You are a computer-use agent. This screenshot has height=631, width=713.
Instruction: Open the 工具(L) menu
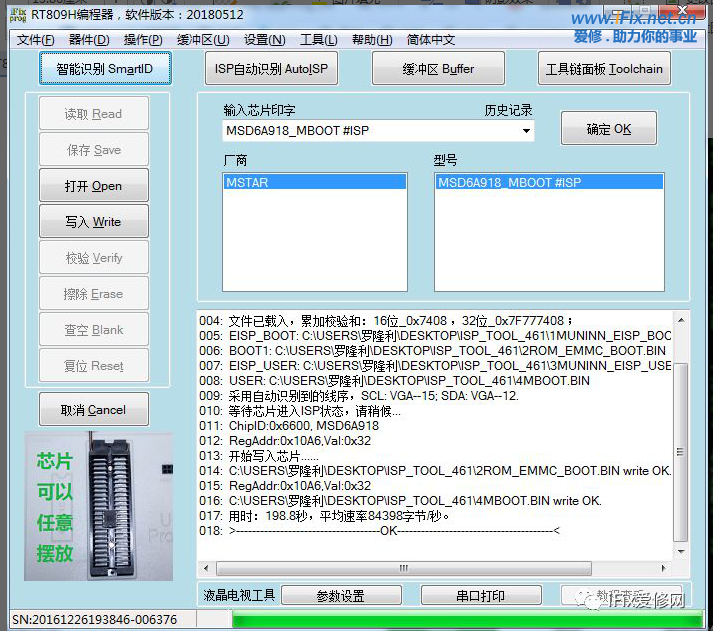318,40
